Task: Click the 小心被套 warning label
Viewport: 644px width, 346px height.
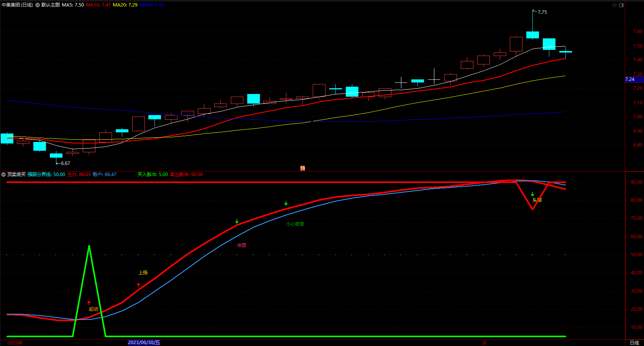Action: (x=295, y=224)
